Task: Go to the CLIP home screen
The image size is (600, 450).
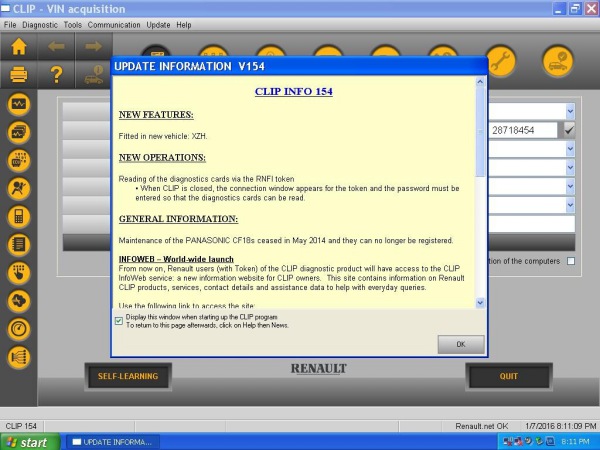Action: [x=18, y=47]
